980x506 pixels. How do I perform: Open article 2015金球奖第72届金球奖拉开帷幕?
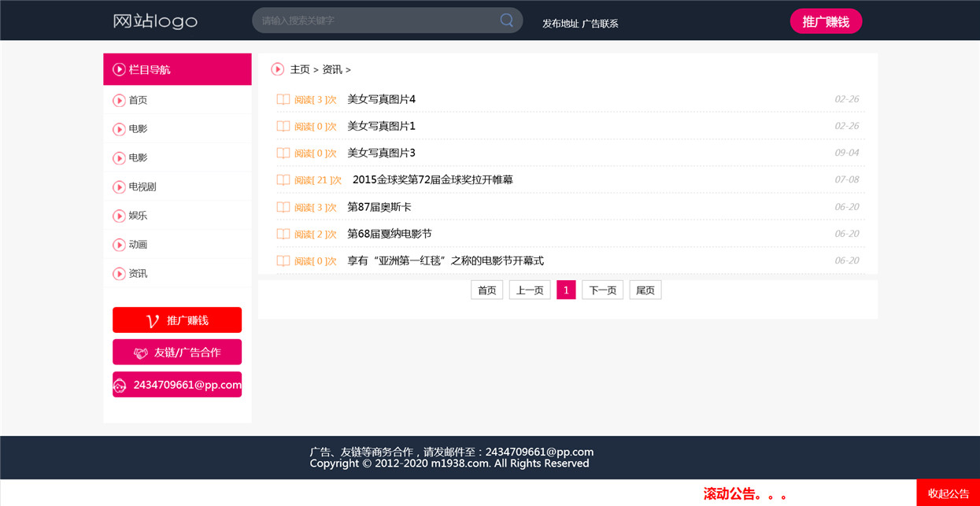[x=433, y=180]
